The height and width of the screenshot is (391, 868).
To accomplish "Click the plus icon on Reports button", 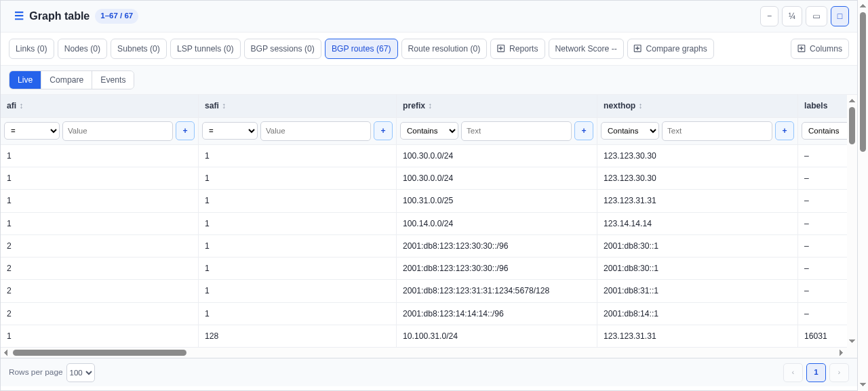I will pos(501,49).
